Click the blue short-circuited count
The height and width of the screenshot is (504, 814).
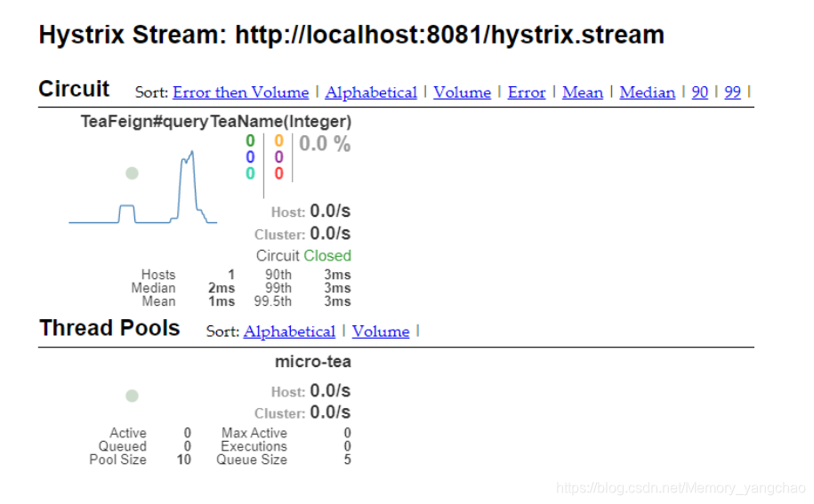[250, 157]
